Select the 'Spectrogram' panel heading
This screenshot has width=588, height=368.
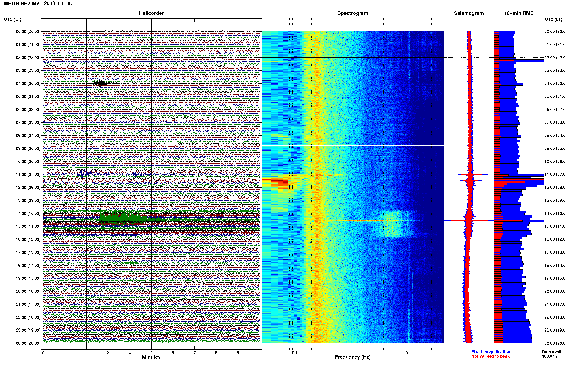[353, 13]
